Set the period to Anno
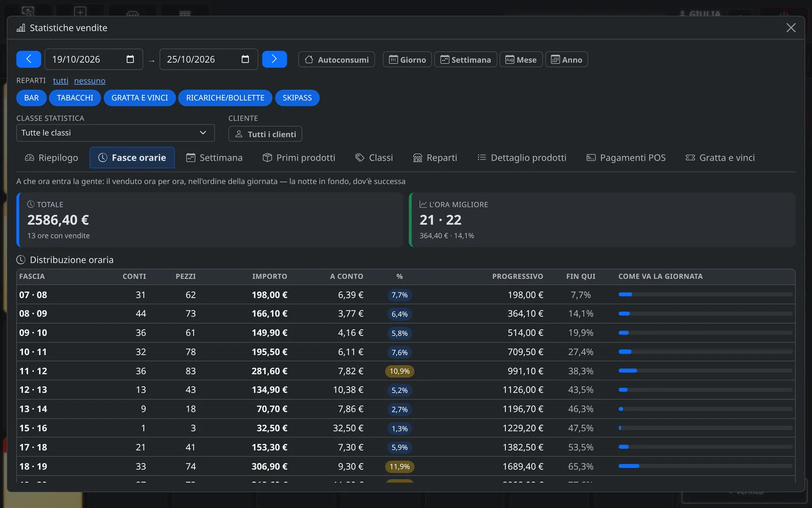 (566, 59)
